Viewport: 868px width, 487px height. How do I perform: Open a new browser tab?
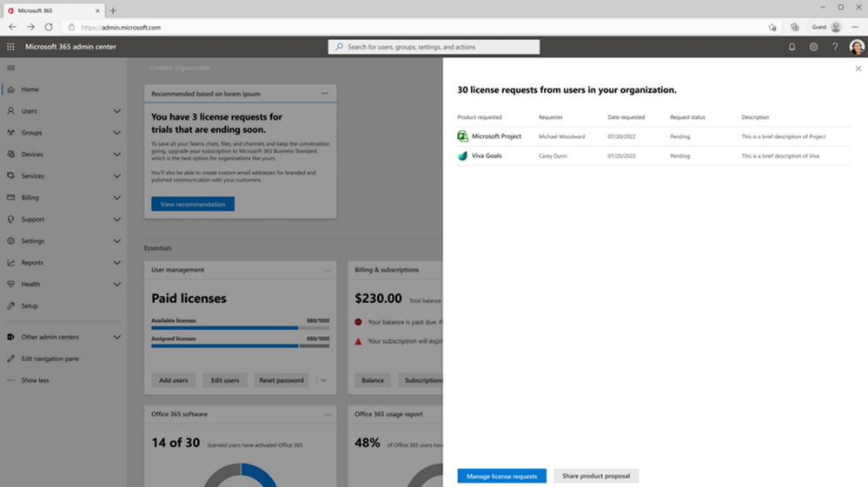point(113,10)
